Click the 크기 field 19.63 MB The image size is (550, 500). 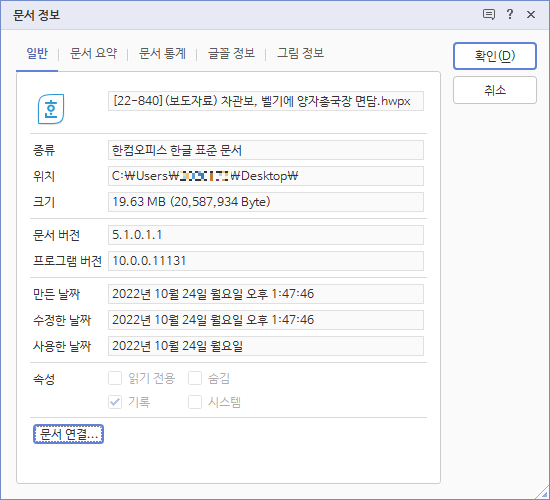point(266,202)
